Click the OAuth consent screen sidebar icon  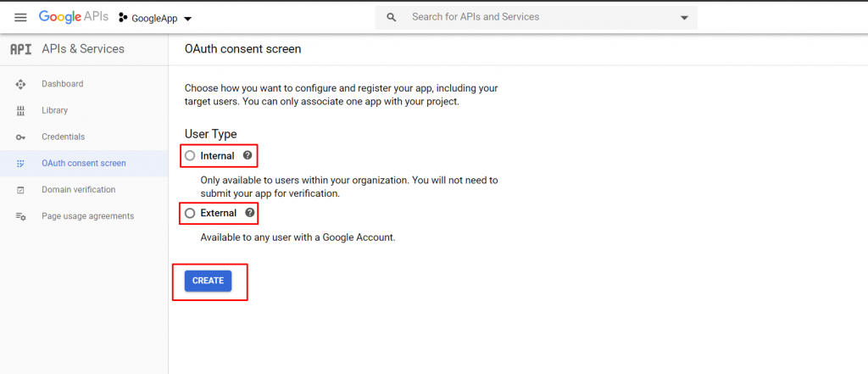(20, 164)
